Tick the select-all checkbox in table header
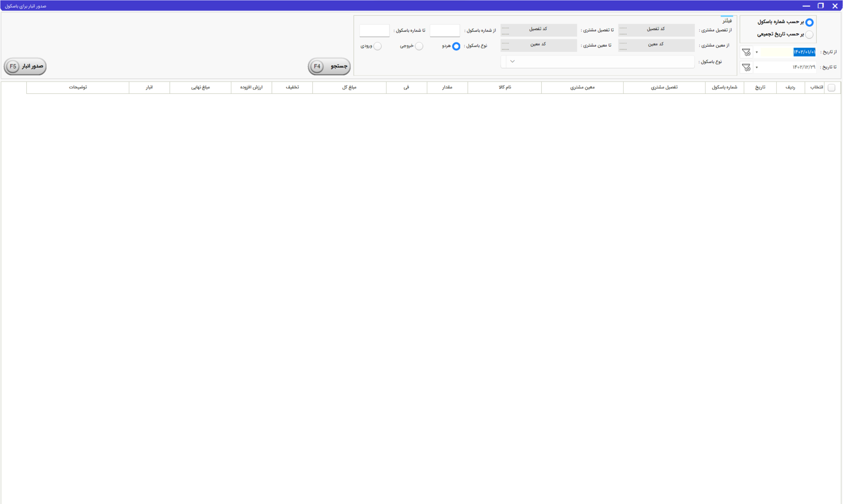This screenshot has width=843, height=504. click(831, 88)
